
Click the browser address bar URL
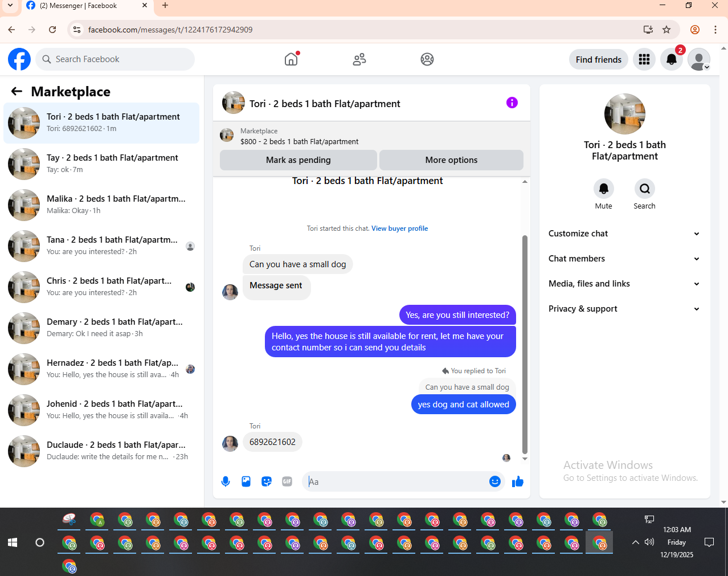click(x=170, y=30)
